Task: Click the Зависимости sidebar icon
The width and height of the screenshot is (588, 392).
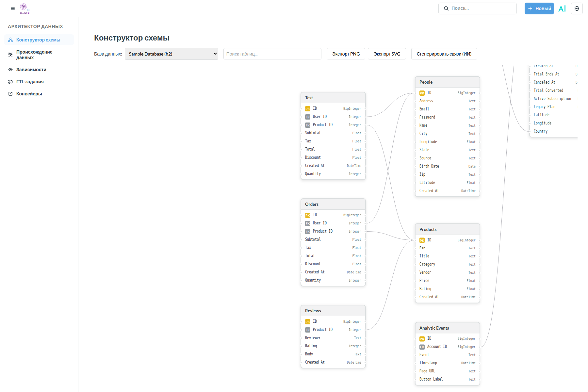Action: [10, 70]
